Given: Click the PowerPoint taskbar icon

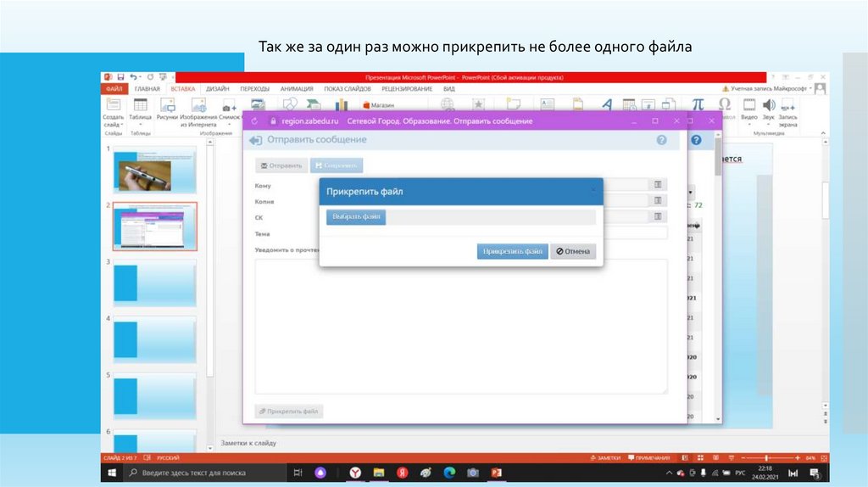Looking at the screenshot, I should click(497, 473).
